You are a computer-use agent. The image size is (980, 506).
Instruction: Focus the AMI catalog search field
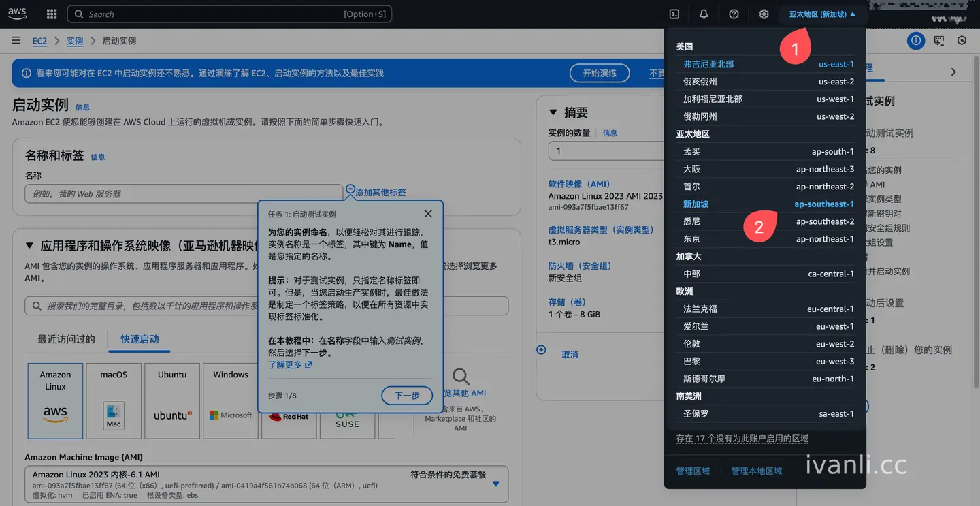point(266,306)
